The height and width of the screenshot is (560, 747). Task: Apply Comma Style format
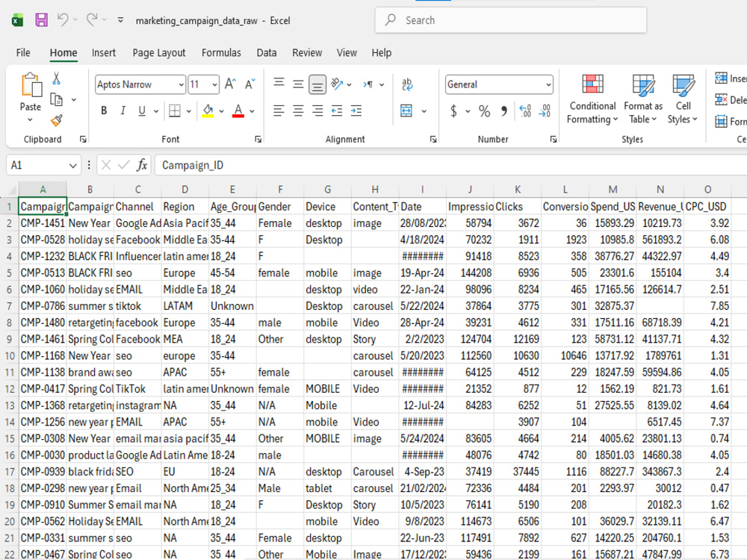504,111
